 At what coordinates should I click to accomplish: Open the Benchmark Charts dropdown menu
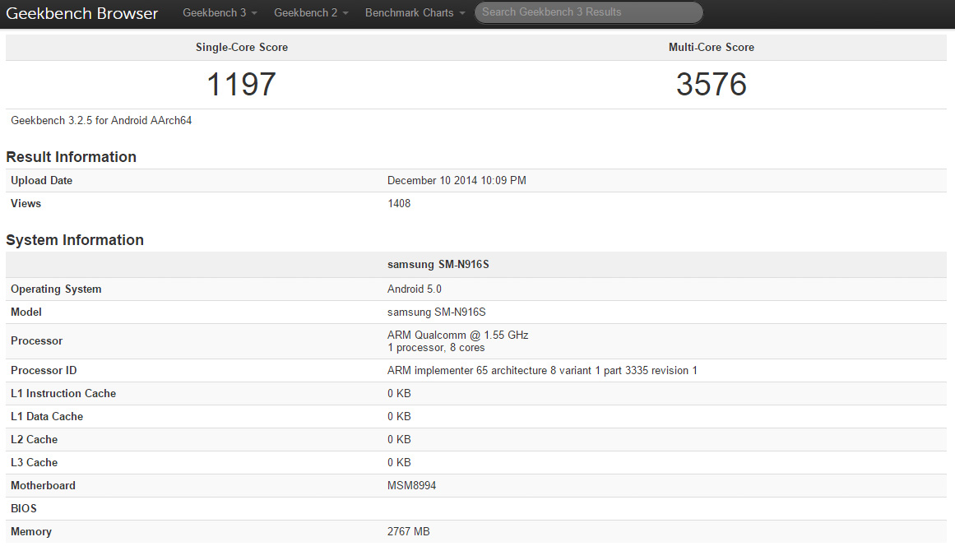415,13
